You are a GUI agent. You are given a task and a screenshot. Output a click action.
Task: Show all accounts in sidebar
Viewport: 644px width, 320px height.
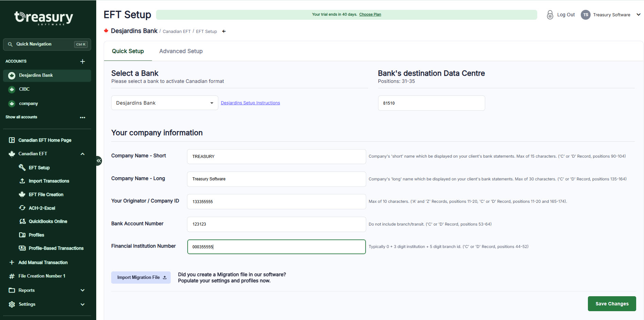[x=21, y=117]
